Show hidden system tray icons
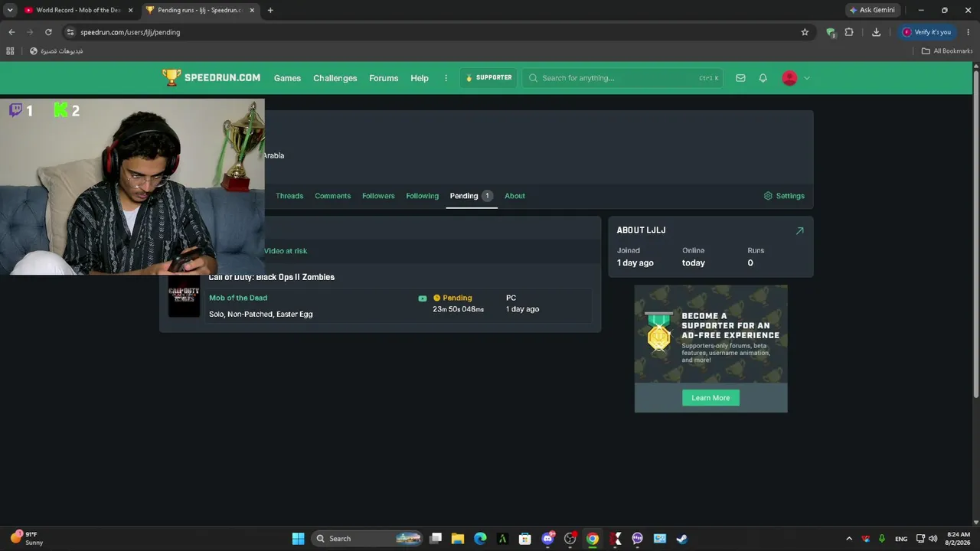Screen dimensions: 980x551 click(x=848, y=539)
